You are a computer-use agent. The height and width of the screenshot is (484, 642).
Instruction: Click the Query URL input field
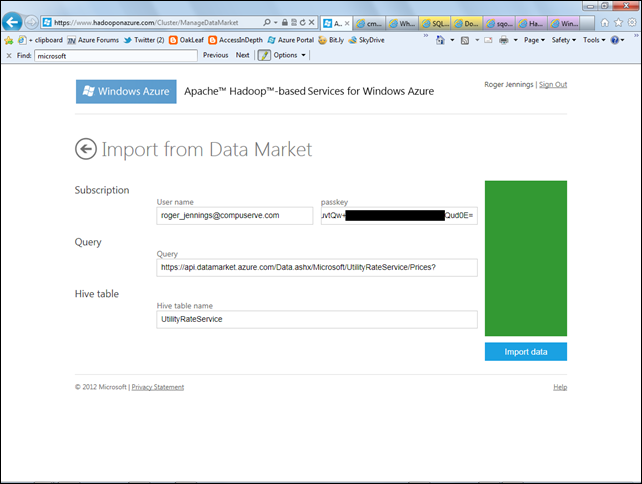pos(317,267)
